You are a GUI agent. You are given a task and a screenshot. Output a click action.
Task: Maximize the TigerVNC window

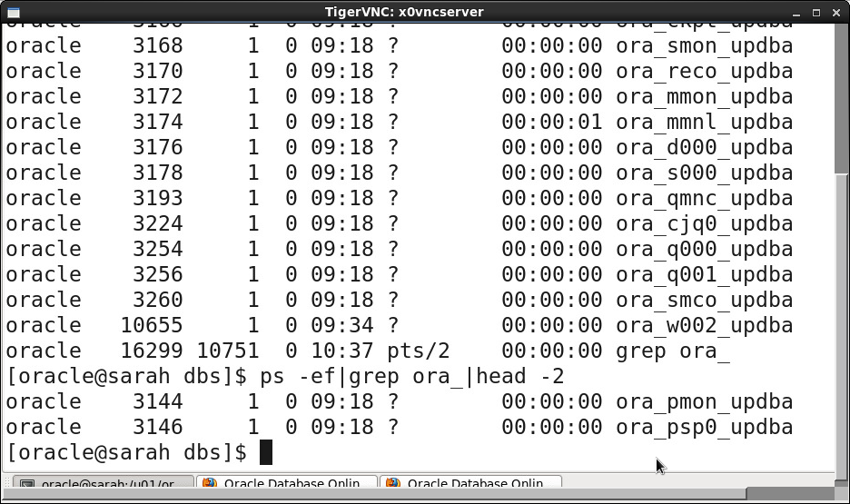[x=815, y=13]
